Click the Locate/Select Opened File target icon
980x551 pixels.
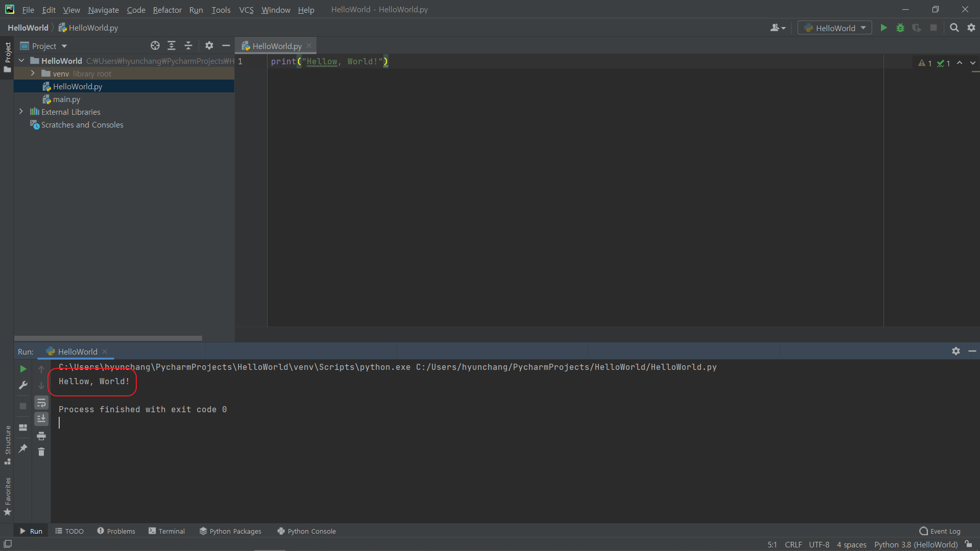pyautogui.click(x=155, y=46)
